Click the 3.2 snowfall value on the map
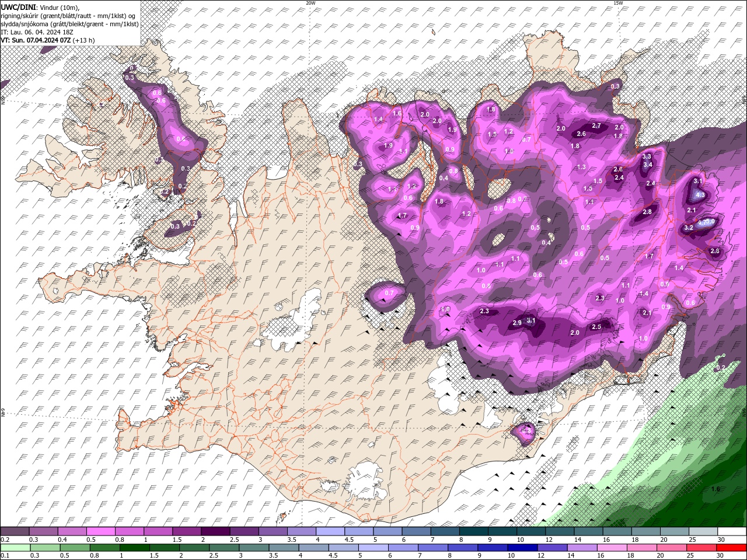747x560 pixels. (688, 228)
